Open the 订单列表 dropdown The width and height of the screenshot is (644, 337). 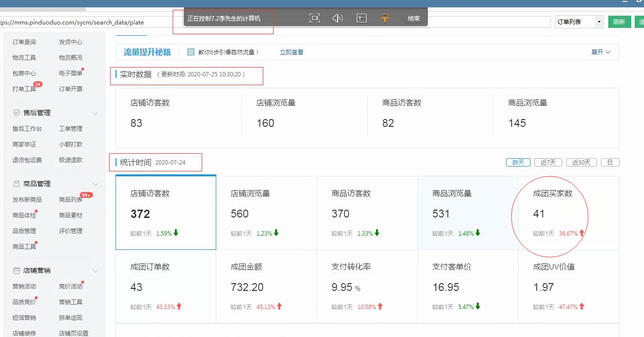click(x=579, y=22)
